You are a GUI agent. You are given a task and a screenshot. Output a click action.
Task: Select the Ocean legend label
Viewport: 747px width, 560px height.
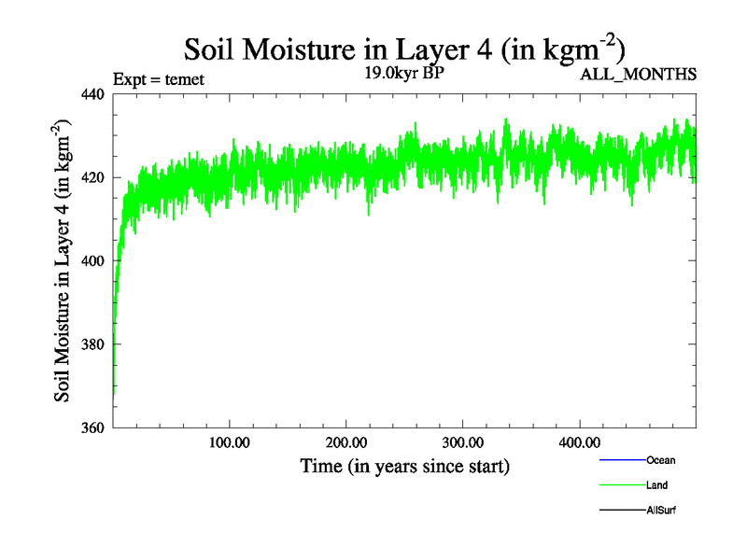[x=660, y=460]
